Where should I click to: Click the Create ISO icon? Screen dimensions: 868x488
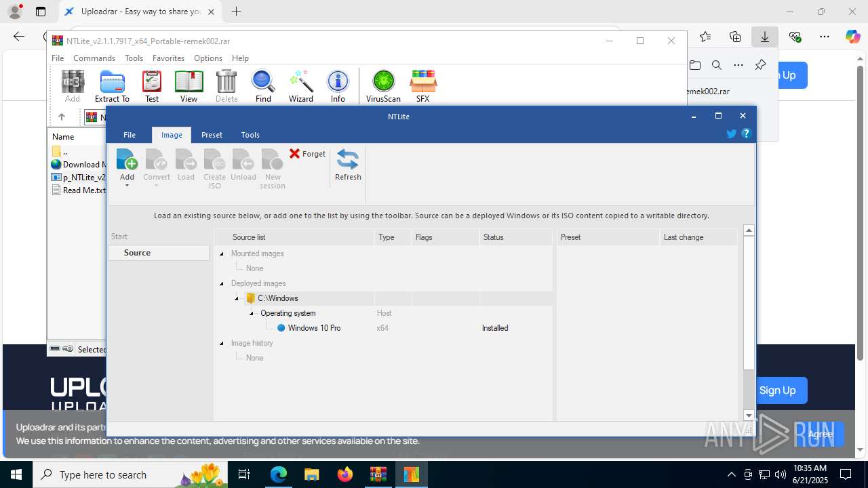215,159
